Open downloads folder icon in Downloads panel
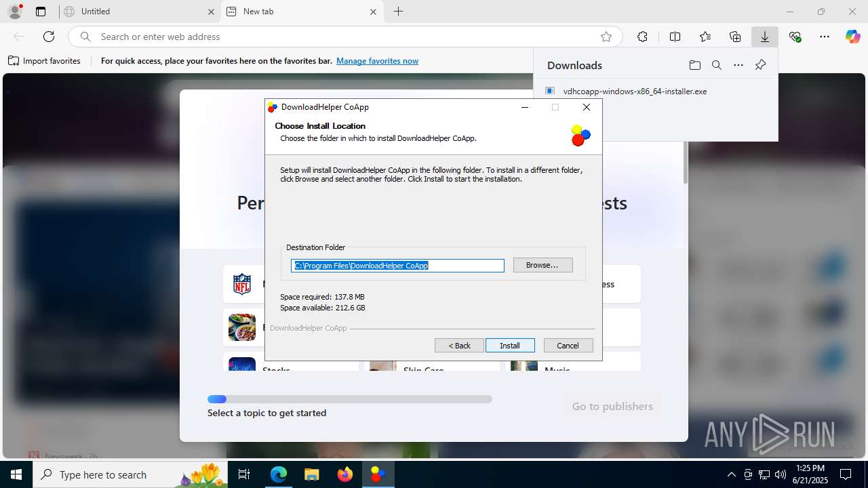868x488 pixels. (x=694, y=65)
